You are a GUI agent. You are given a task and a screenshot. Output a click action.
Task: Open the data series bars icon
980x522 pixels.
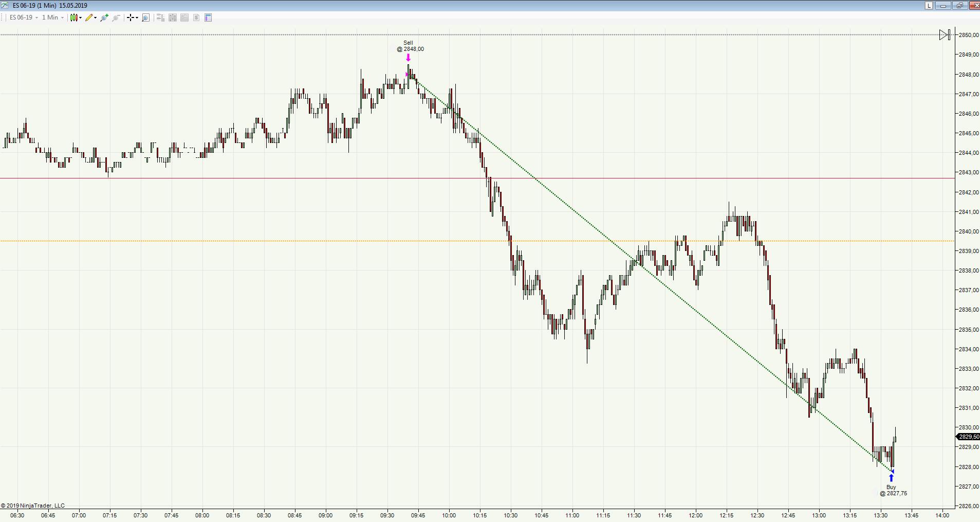click(x=173, y=17)
